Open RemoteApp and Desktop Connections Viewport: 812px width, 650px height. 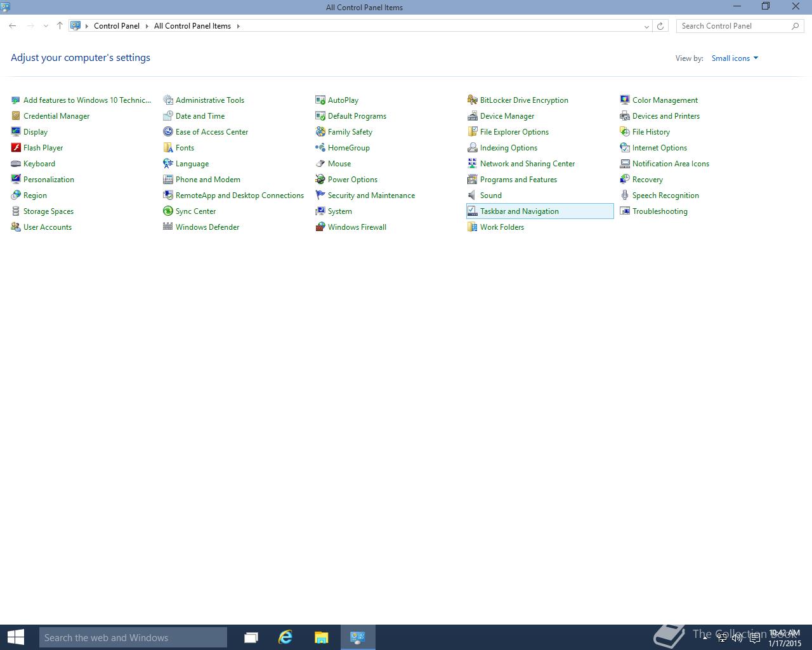tap(240, 195)
